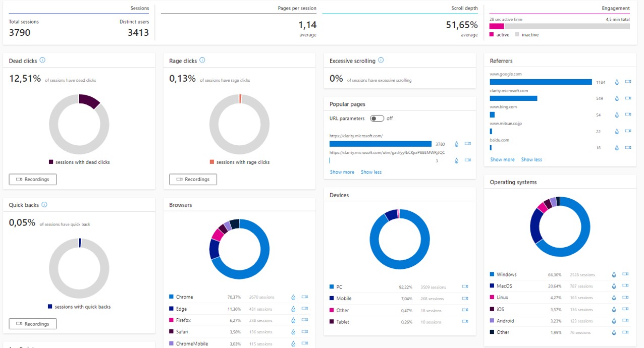Click the 12,51% dead clicks percentage

(x=25, y=78)
